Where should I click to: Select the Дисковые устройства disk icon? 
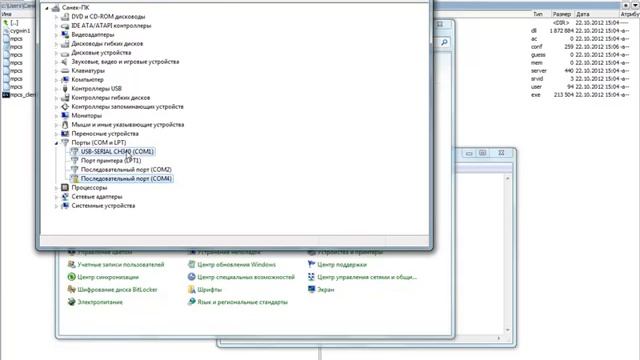(64, 53)
